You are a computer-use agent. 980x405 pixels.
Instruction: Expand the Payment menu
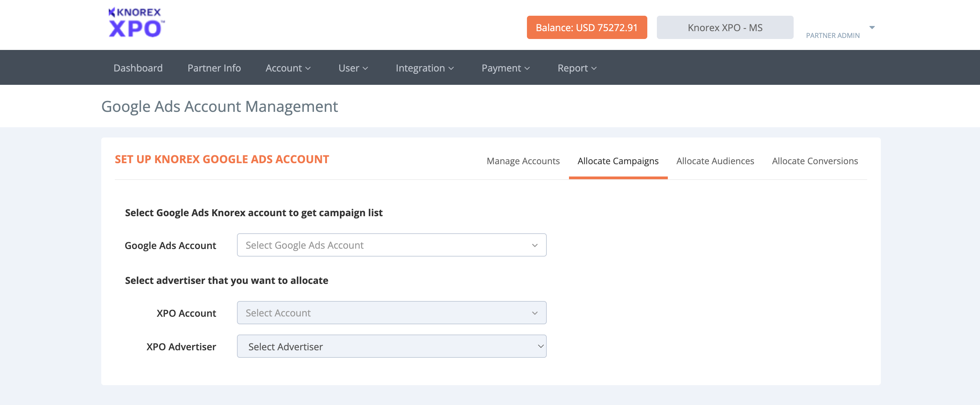505,68
